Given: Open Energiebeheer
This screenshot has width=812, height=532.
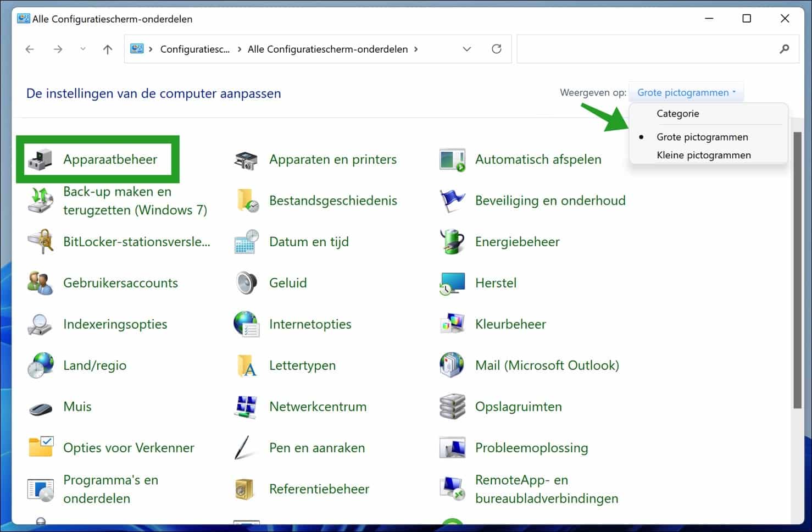Looking at the screenshot, I should [517, 242].
